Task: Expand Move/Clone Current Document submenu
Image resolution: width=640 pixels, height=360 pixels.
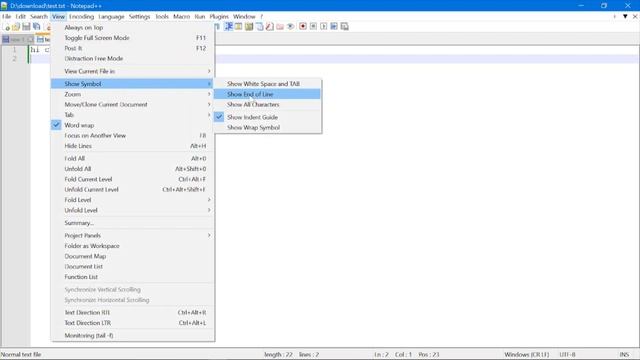Action: click(x=133, y=104)
